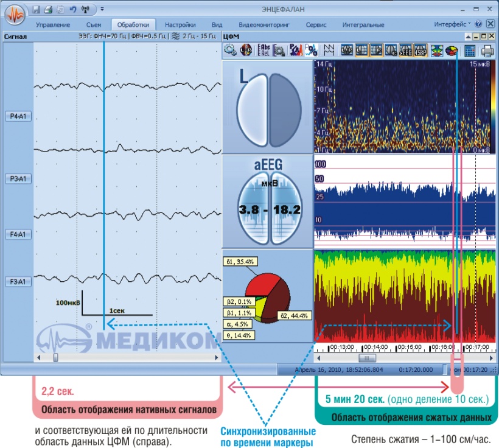Click right scroll arrow of CFM timeline

(x=491, y=358)
